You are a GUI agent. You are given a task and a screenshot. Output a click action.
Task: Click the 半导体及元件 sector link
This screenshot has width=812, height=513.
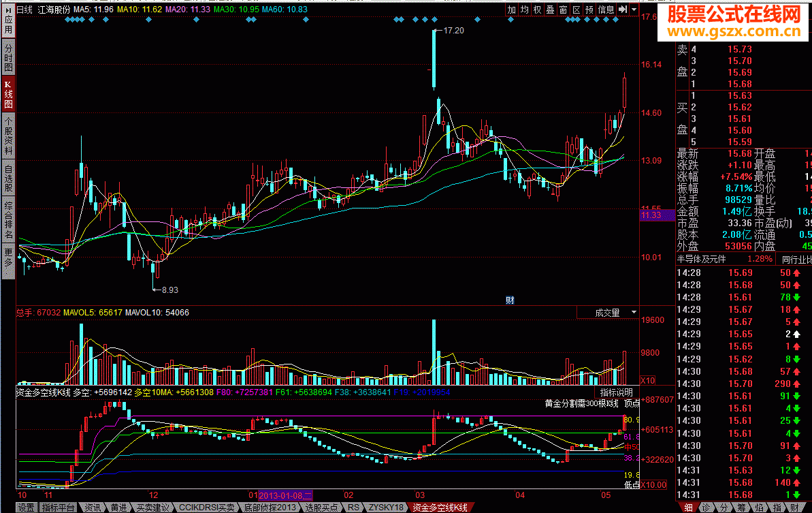[702, 259]
